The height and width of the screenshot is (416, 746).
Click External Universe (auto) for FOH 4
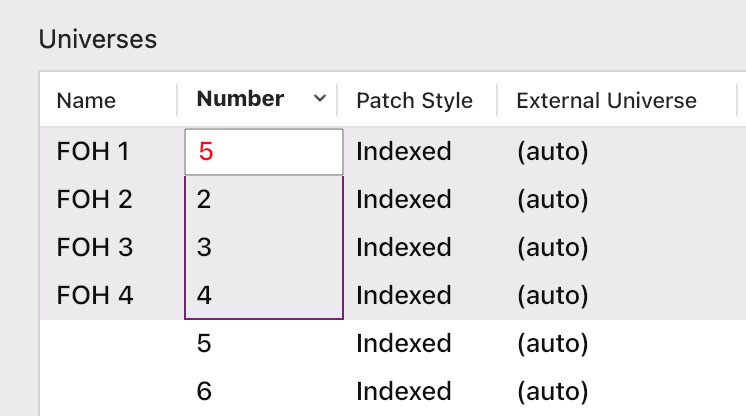[552, 296]
